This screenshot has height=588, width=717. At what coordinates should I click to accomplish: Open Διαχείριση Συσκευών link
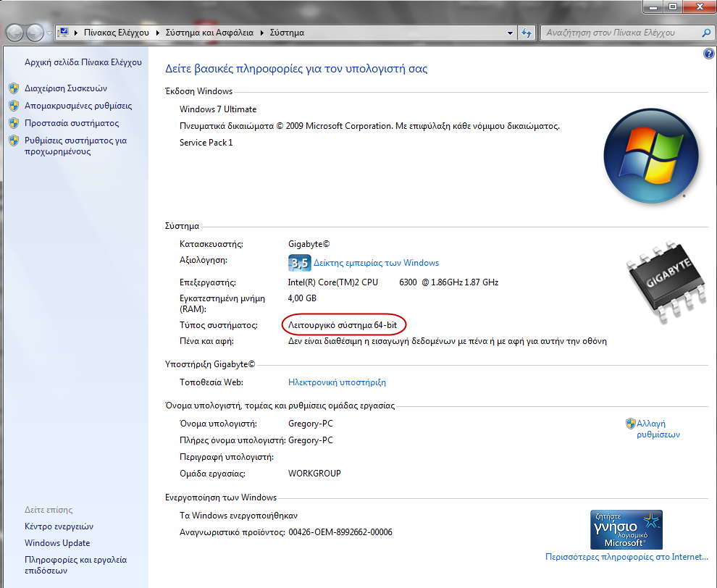(x=66, y=88)
